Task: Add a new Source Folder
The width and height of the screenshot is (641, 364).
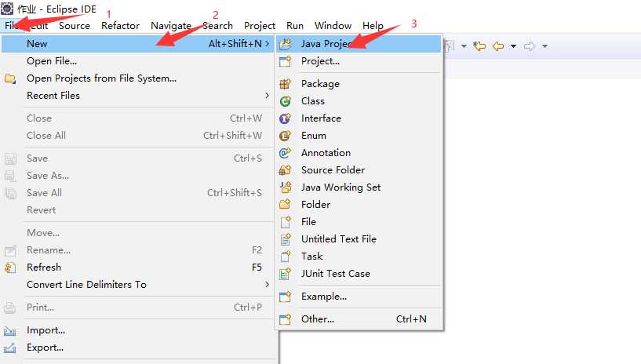Action: pyautogui.click(x=359, y=170)
